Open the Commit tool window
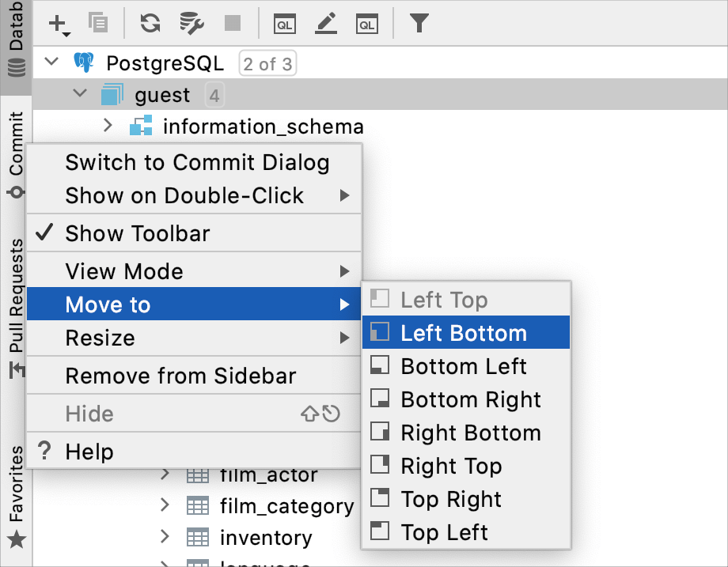Screen dimensions: 728x567 (16, 153)
